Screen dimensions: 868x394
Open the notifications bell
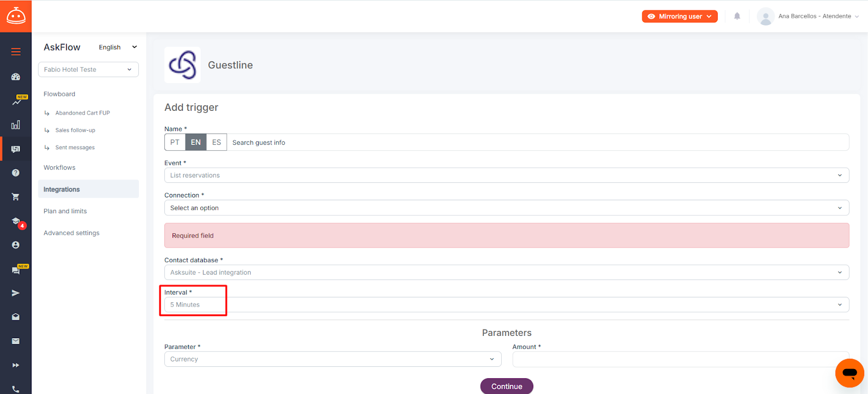click(737, 16)
